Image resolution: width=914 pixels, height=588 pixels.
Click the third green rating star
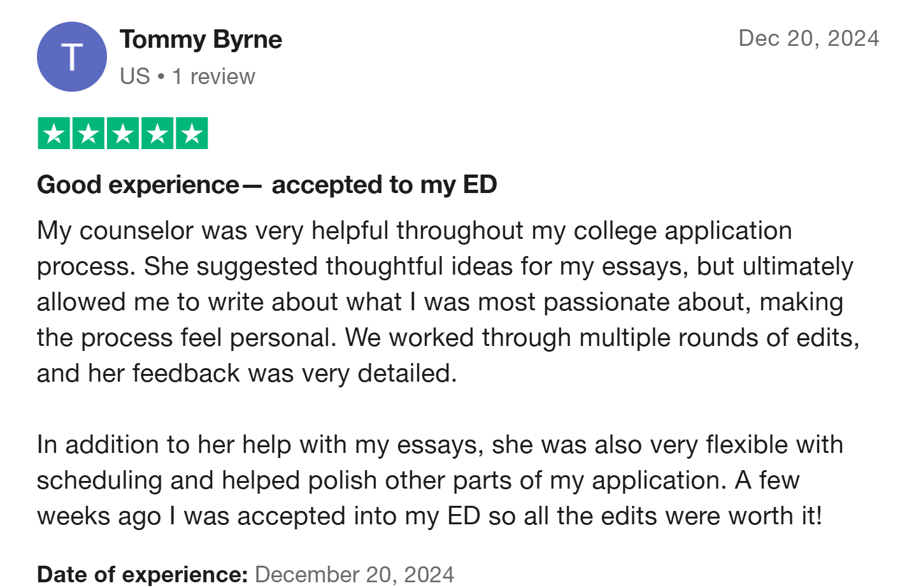tap(123, 133)
